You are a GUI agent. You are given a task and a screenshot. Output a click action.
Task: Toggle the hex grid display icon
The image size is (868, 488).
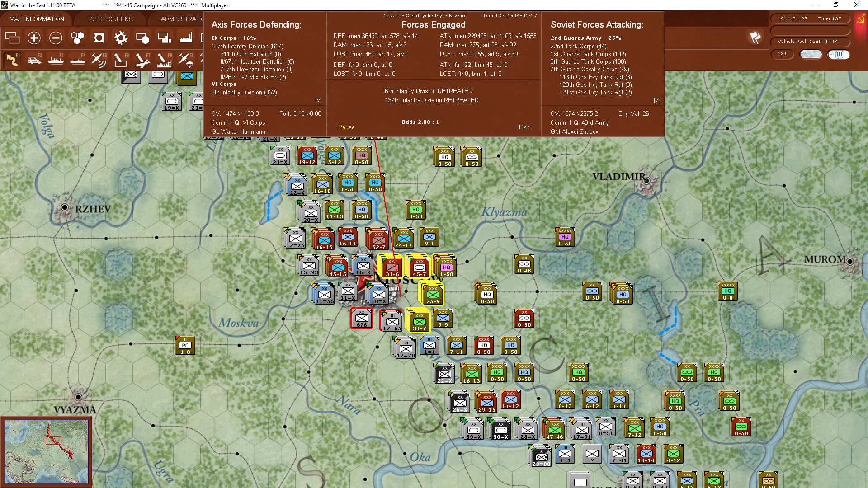(77, 38)
